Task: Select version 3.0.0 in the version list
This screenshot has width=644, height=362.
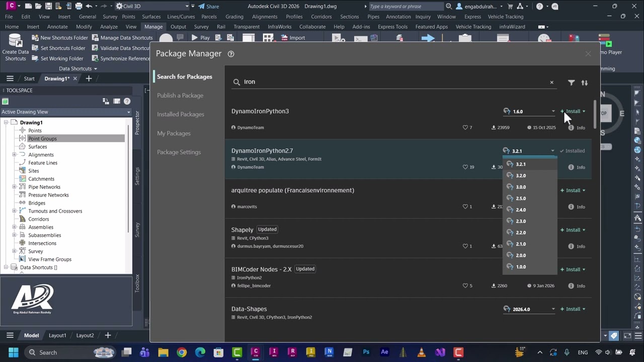Action: 530,187
